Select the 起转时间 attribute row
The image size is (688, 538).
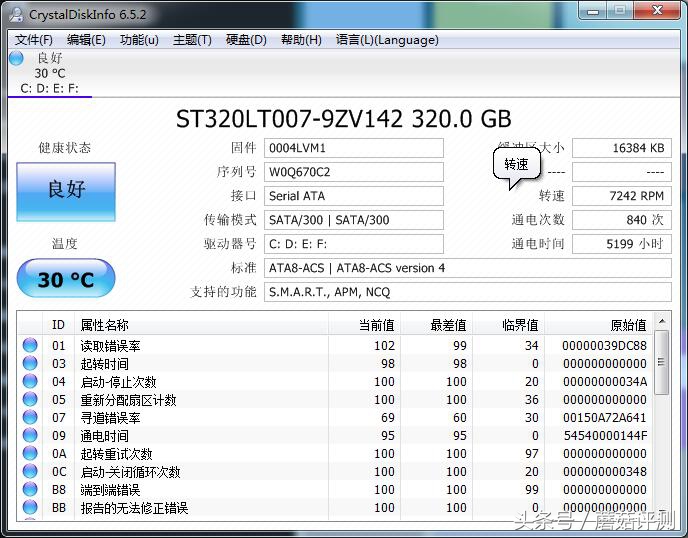[336, 363]
